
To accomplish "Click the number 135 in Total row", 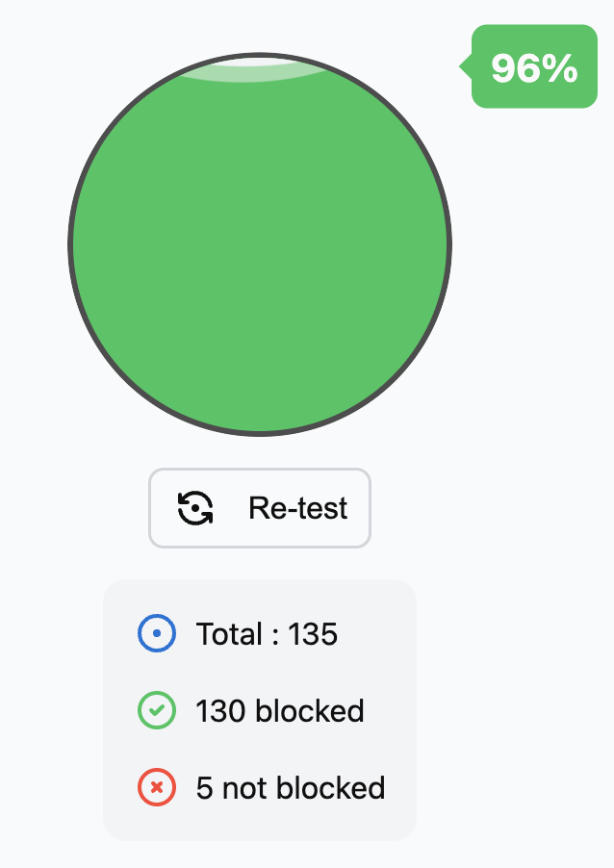I will pyautogui.click(x=313, y=634).
